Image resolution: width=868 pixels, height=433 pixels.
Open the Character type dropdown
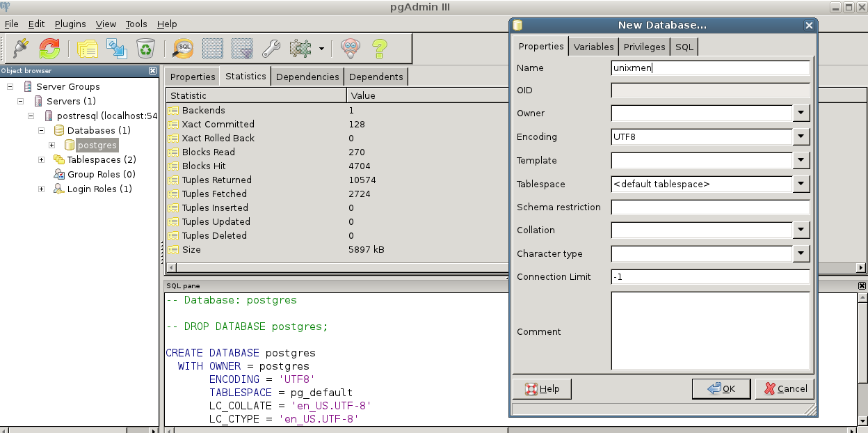tap(801, 253)
